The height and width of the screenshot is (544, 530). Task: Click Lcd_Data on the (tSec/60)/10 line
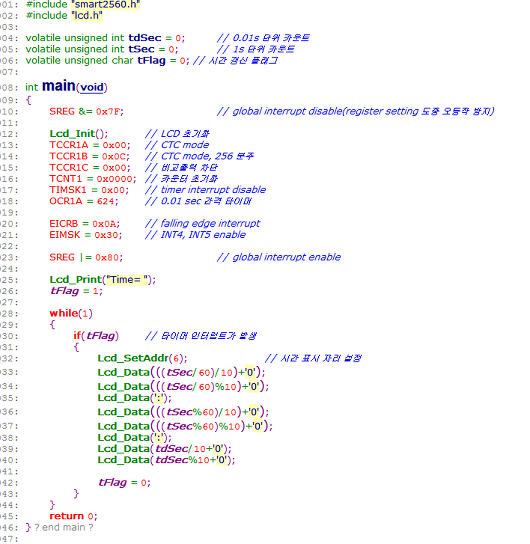click(x=123, y=373)
